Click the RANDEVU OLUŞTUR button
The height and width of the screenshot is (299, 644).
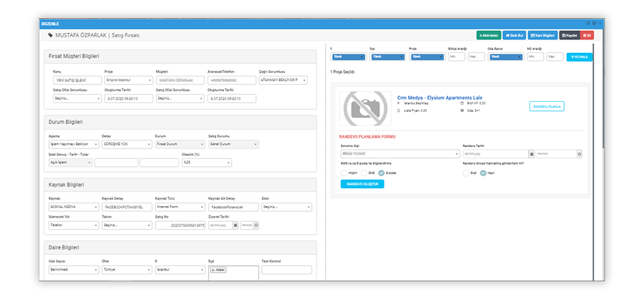tap(362, 184)
